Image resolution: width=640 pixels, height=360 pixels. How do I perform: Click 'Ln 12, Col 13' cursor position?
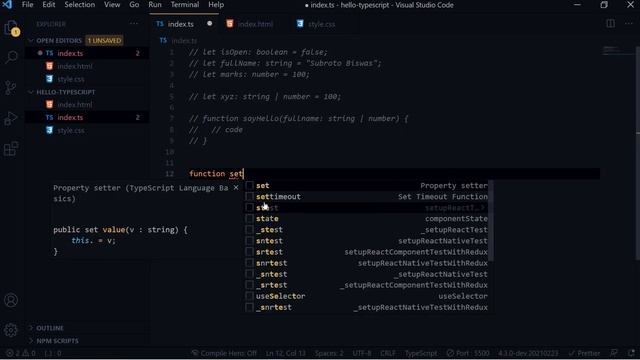click(285, 353)
